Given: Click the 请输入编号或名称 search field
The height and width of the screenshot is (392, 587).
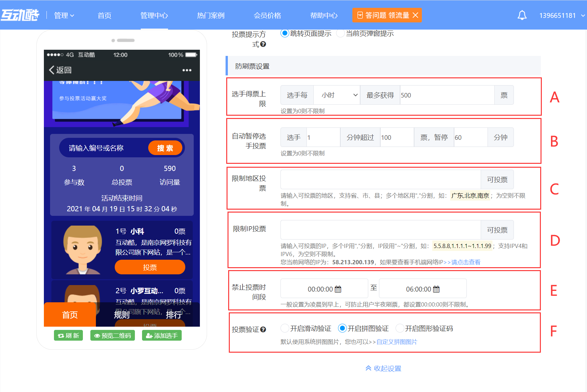Looking at the screenshot, I should (103, 148).
